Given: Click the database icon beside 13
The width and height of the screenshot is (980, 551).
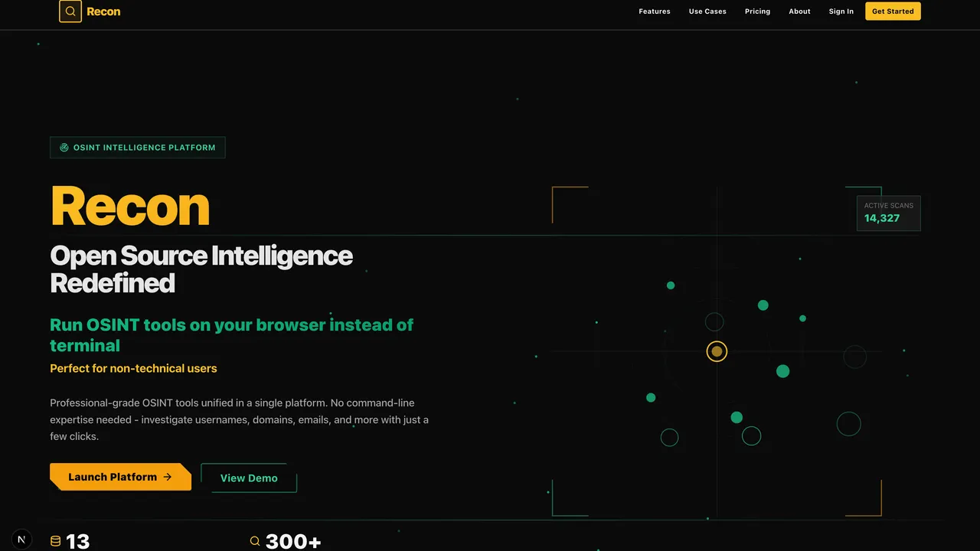Looking at the screenshot, I should [55, 541].
